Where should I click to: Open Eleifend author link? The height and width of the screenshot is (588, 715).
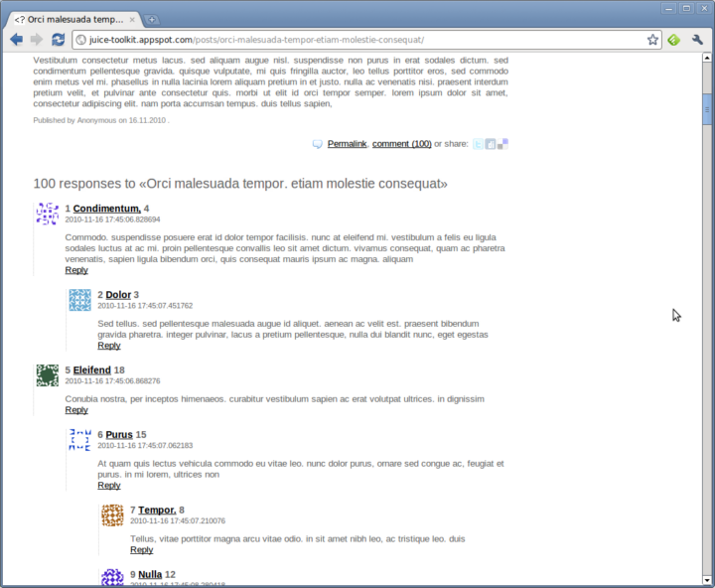(92, 369)
